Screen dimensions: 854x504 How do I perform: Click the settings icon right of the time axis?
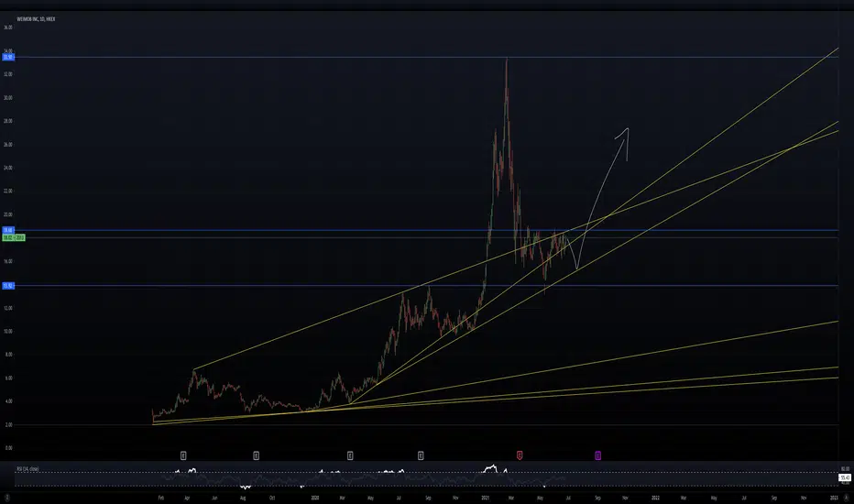(848, 498)
